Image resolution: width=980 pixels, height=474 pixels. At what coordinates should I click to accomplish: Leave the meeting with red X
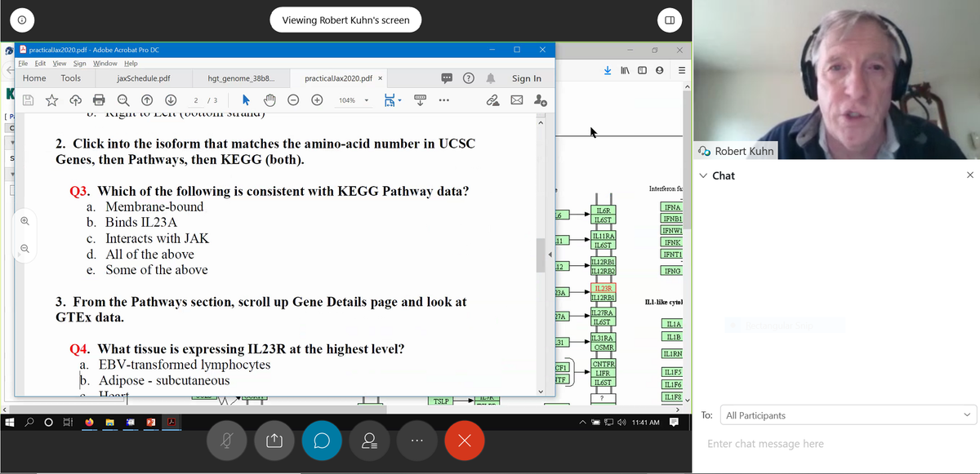click(465, 441)
